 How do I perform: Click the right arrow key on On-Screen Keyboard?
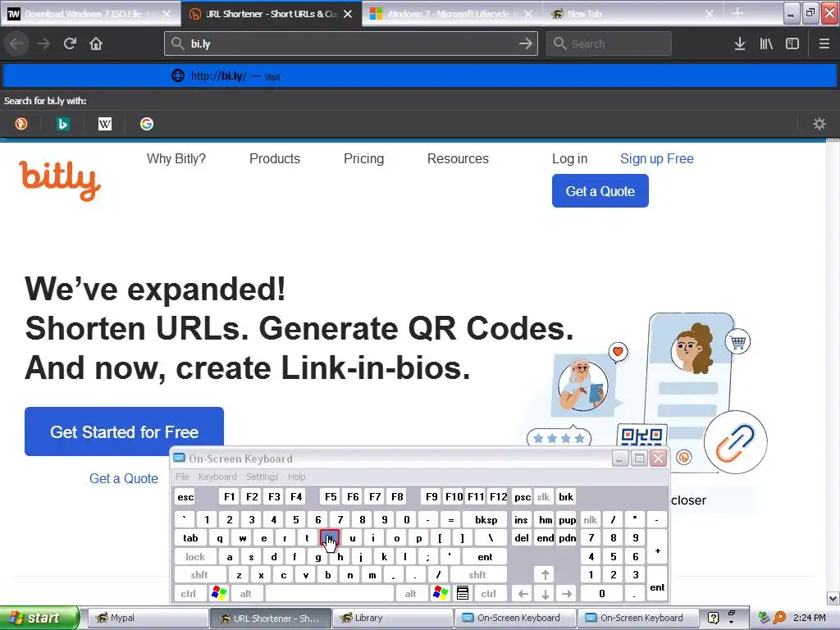(x=567, y=593)
